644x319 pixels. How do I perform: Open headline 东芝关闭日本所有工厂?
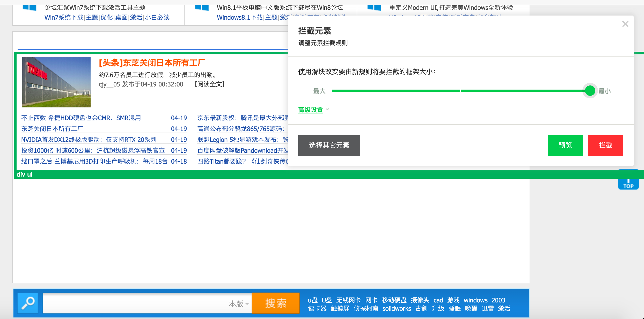tap(152, 63)
